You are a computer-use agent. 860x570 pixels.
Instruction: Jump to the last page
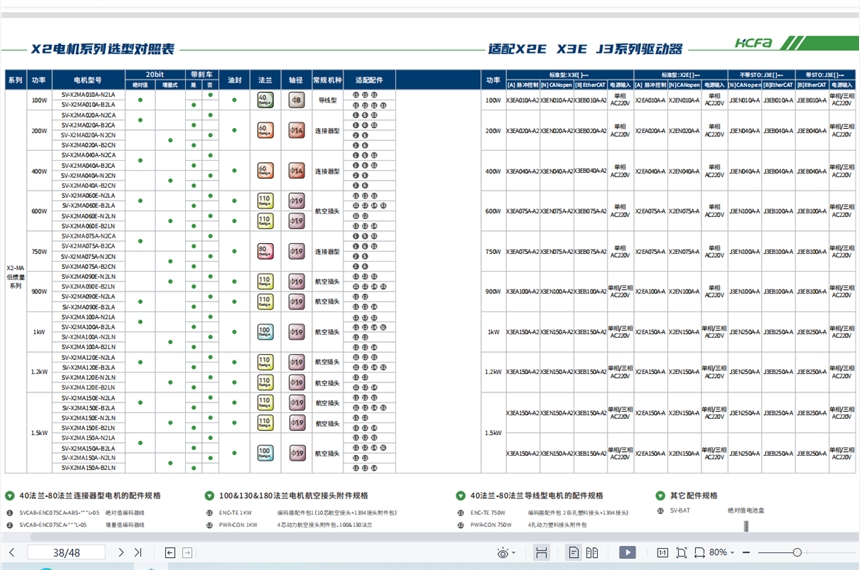(x=138, y=552)
